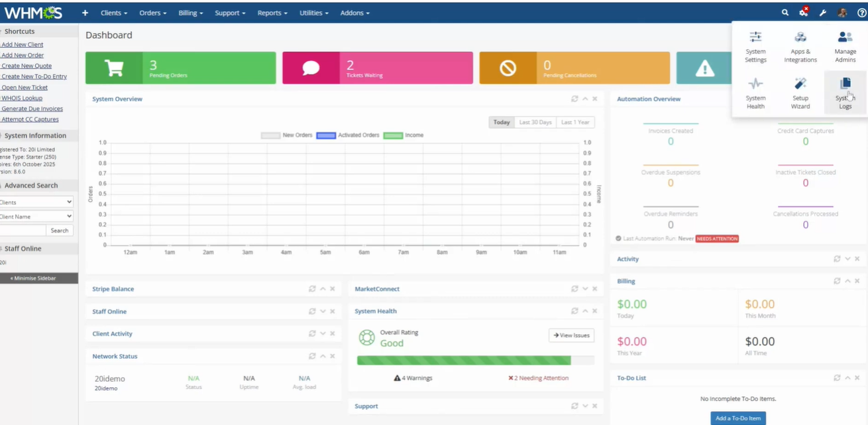Open the Billing menu
The height and width of the screenshot is (425, 868).
pyautogui.click(x=191, y=13)
